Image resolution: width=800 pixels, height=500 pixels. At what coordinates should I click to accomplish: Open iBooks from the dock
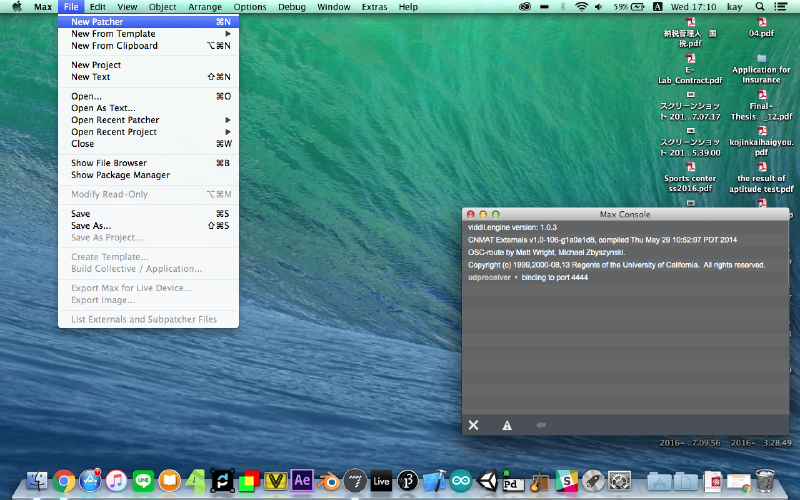pos(169,481)
